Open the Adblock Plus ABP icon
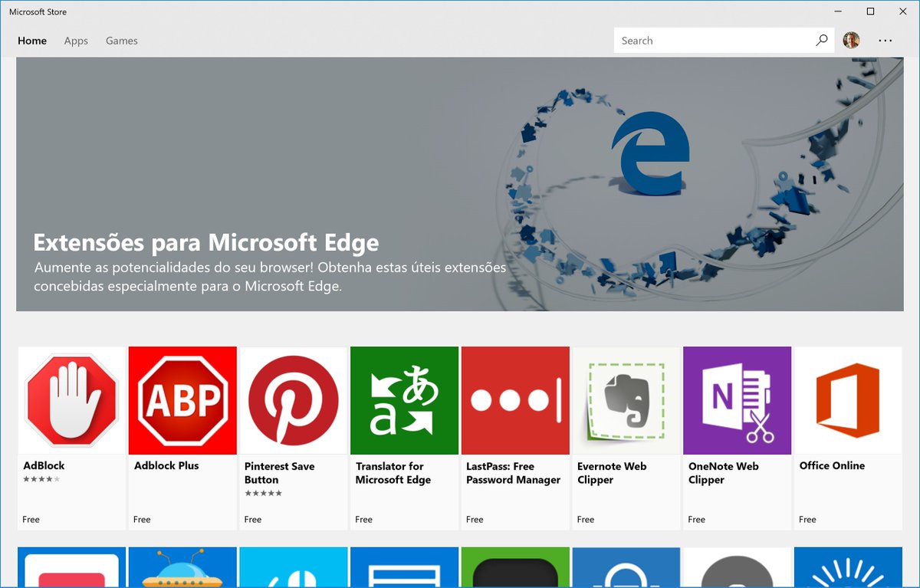The image size is (920, 588). coord(182,400)
